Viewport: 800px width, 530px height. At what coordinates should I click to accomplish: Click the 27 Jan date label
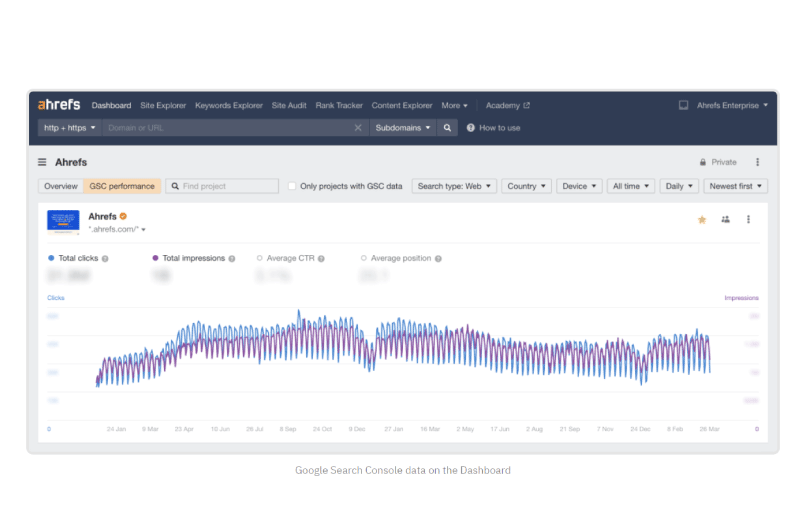tap(393, 429)
